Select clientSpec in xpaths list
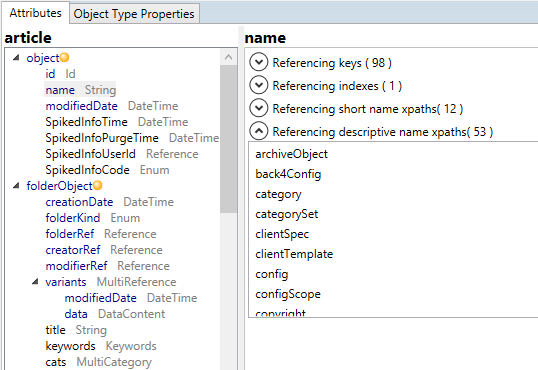This screenshot has width=538, height=370. (282, 234)
